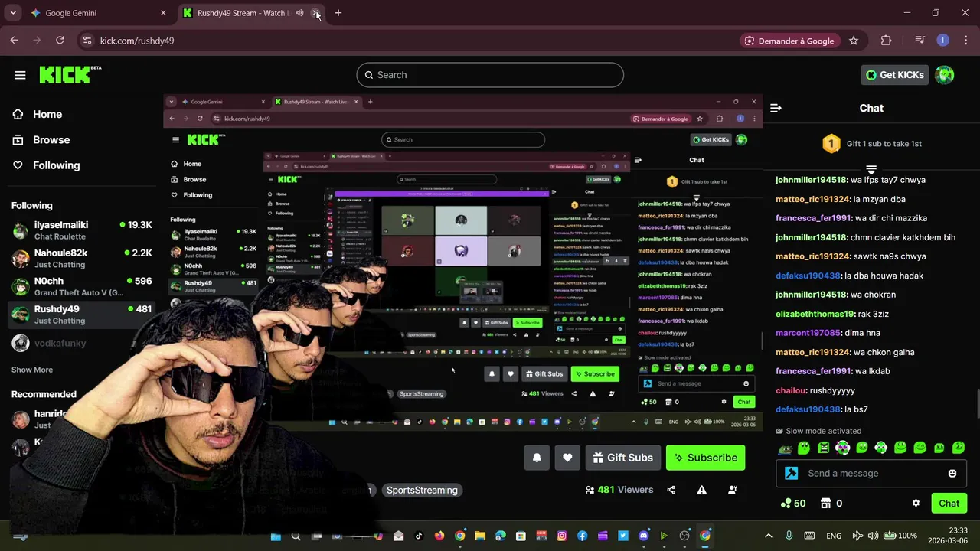Insert the Pepe frog emote

(784, 448)
